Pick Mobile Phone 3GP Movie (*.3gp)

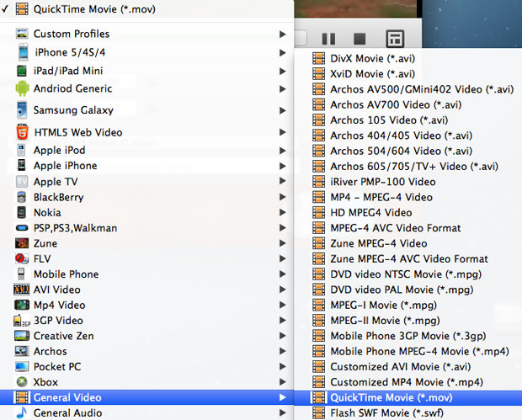408,336
